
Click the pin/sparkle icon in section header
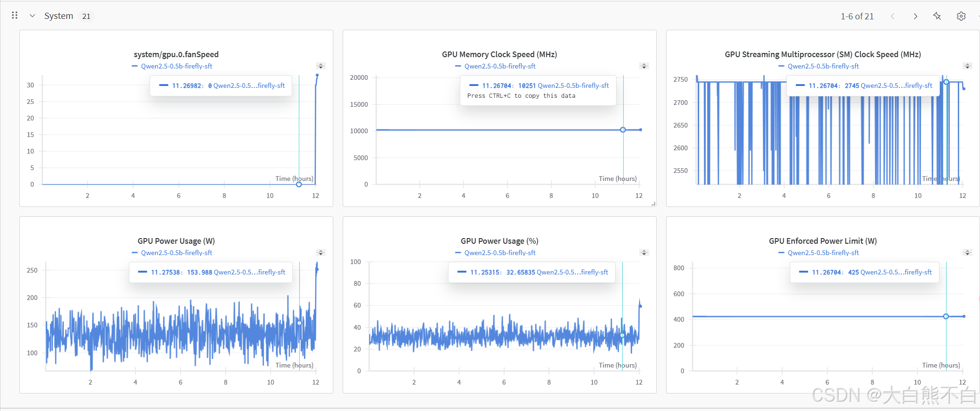[937, 16]
